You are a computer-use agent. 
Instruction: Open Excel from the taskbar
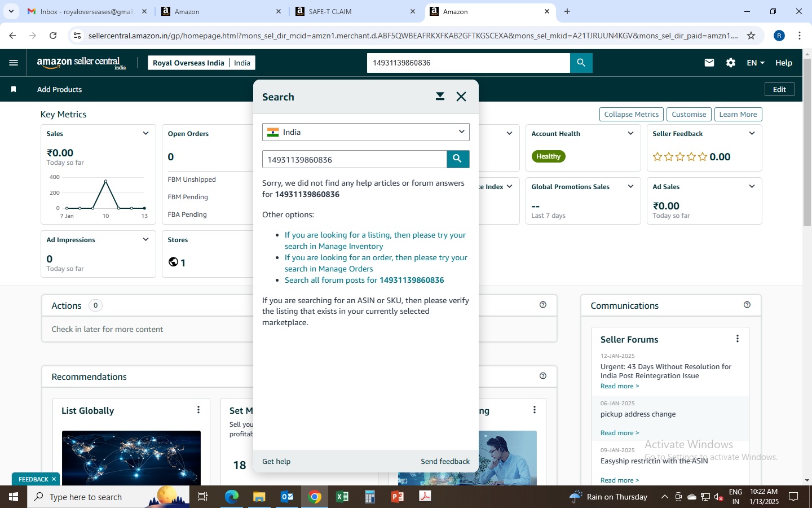342,497
